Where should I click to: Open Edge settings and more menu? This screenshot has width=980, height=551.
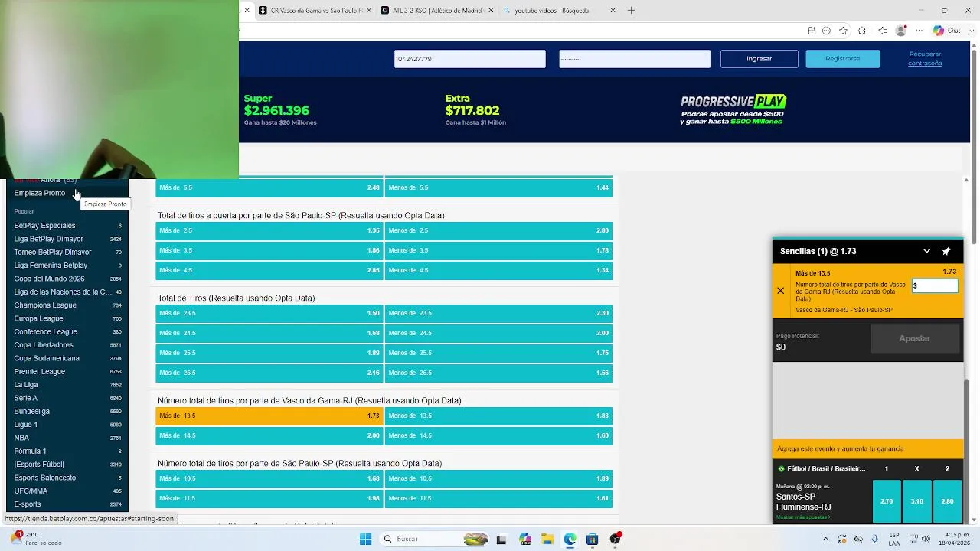tap(918, 31)
